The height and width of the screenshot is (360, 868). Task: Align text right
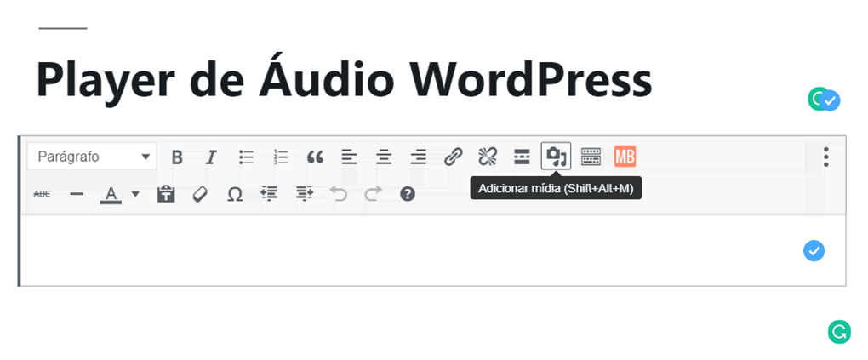click(419, 157)
